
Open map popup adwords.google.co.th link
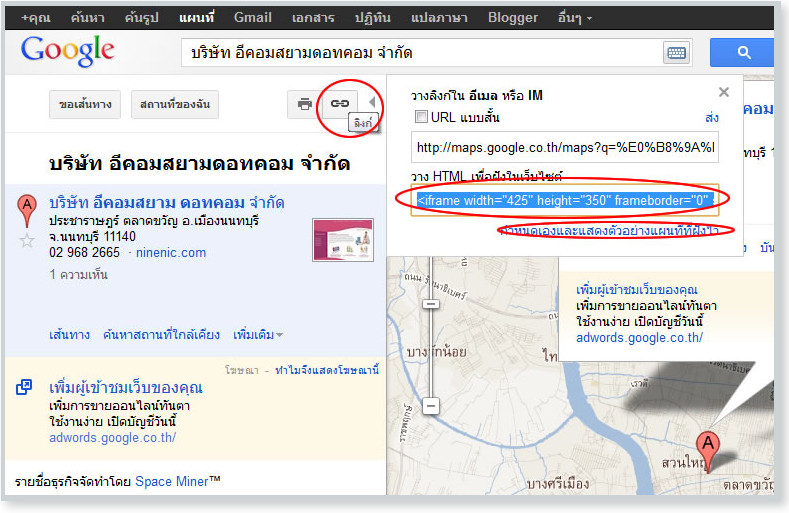(639, 337)
